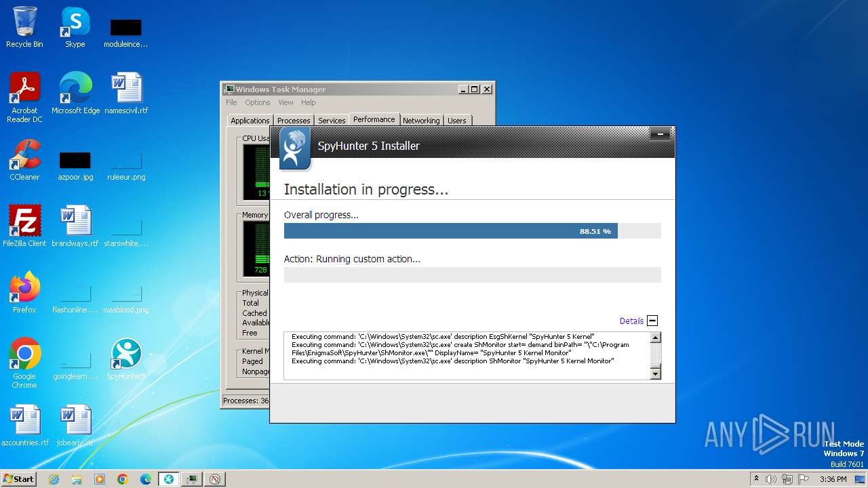Click SpyHunter logo in installer header

[x=295, y=148]
